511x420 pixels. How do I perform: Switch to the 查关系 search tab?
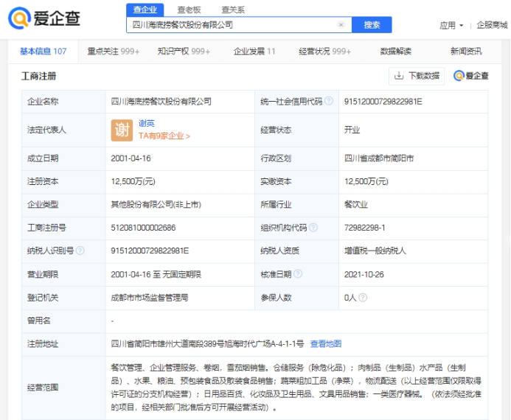[233, 10]
